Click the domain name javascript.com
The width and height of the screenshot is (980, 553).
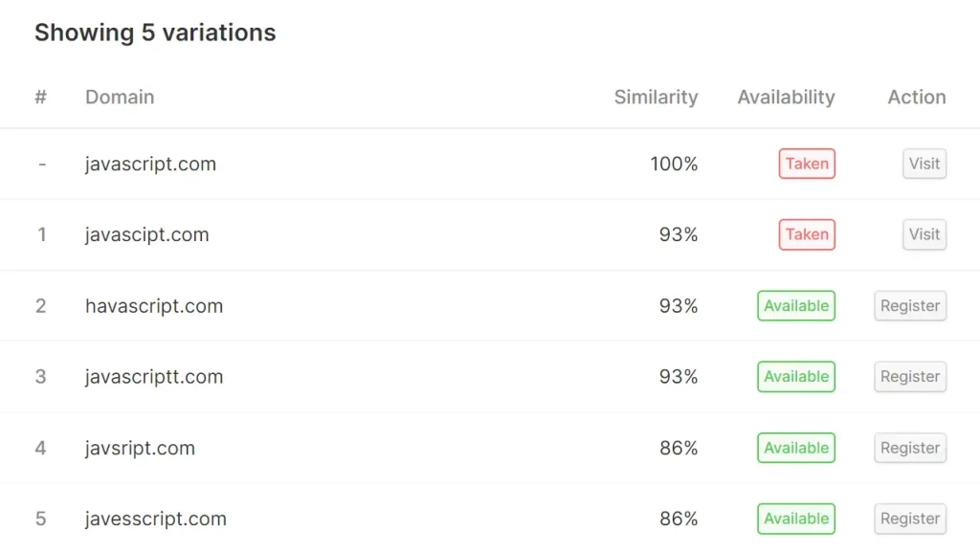coord(150,164)
